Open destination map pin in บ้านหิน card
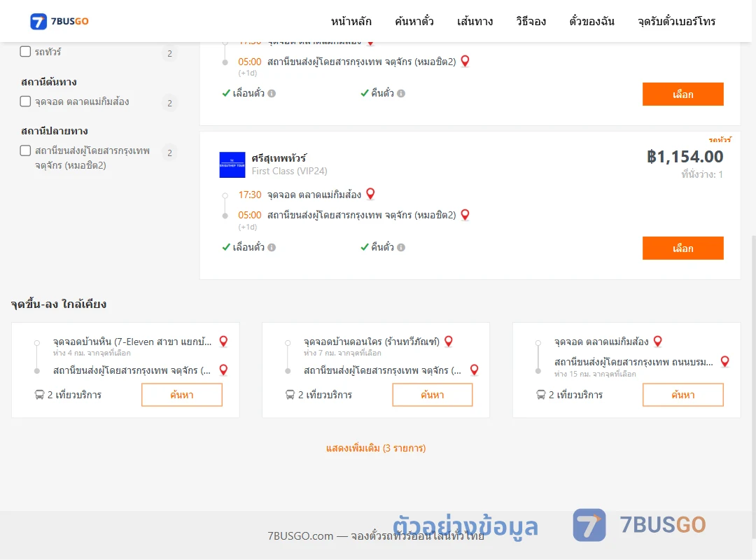Screen dimensions: 756x560 (x=224, y=370)
